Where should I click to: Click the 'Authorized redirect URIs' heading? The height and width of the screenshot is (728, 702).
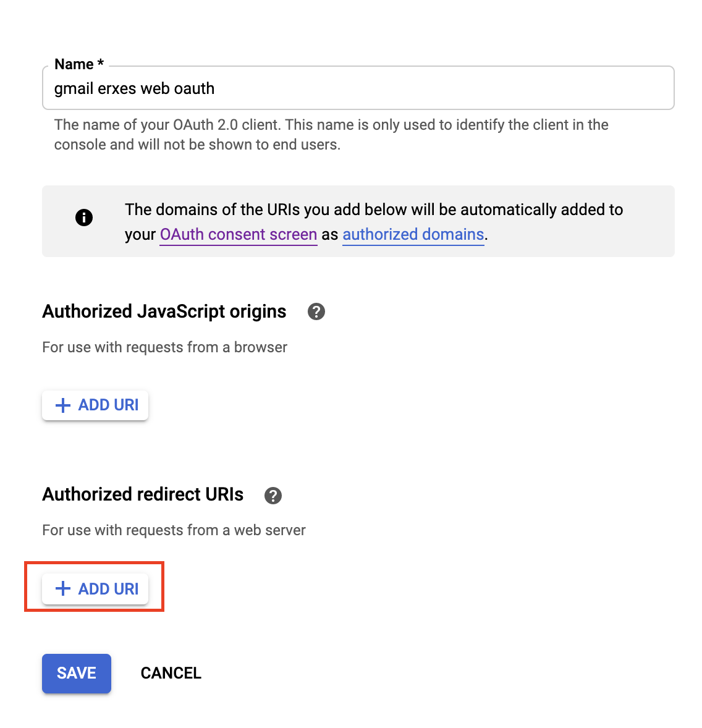tap(143, 494)
